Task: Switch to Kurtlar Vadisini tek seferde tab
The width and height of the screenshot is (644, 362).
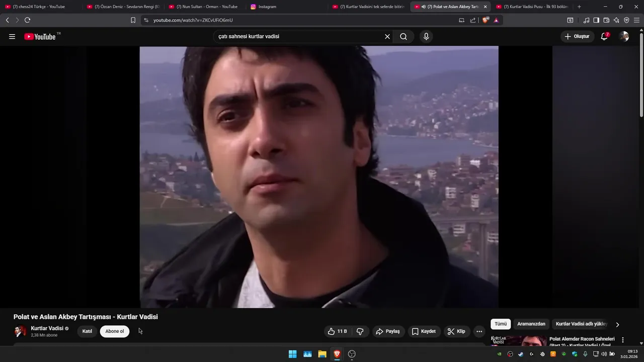Action: 368,7
